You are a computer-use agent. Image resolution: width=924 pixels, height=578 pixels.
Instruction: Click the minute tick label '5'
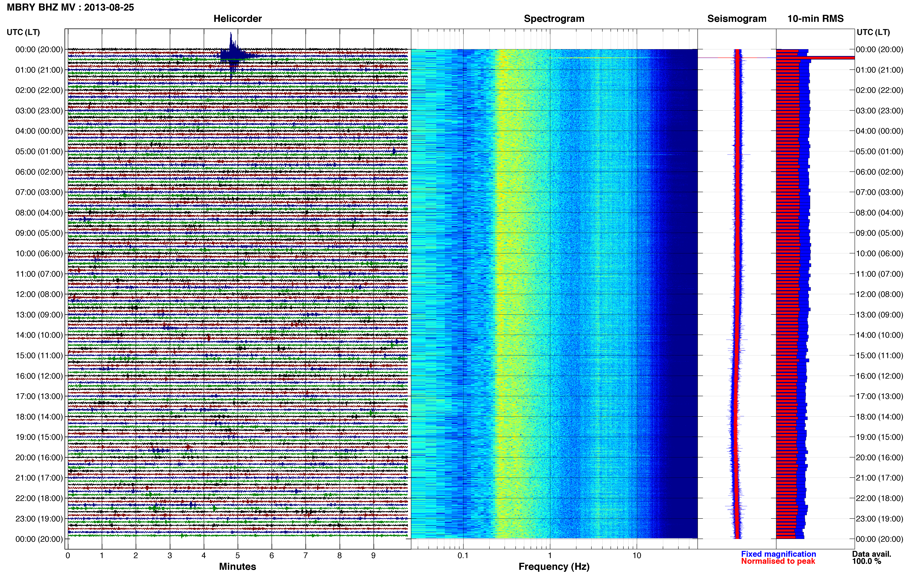(x=238, y=555)
